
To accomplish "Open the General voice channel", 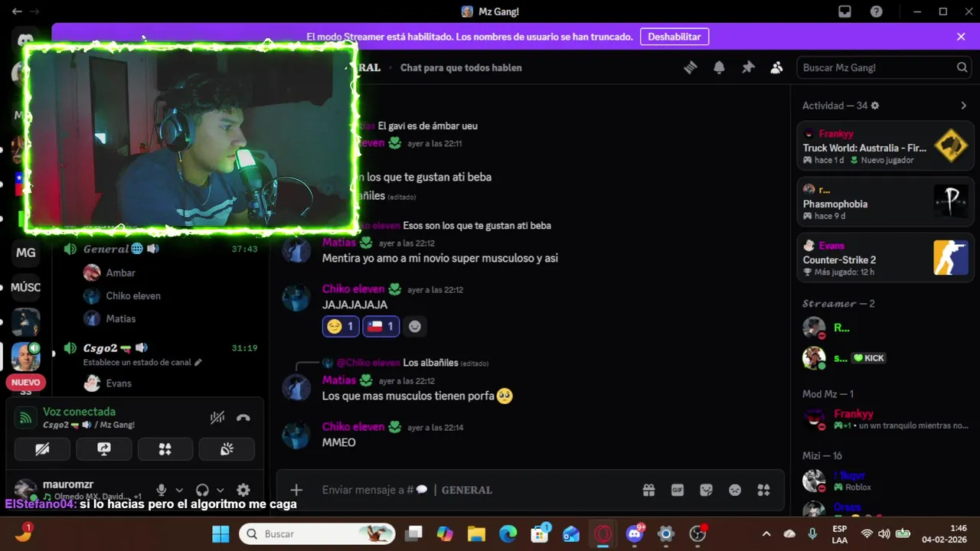I will point(161,249).
